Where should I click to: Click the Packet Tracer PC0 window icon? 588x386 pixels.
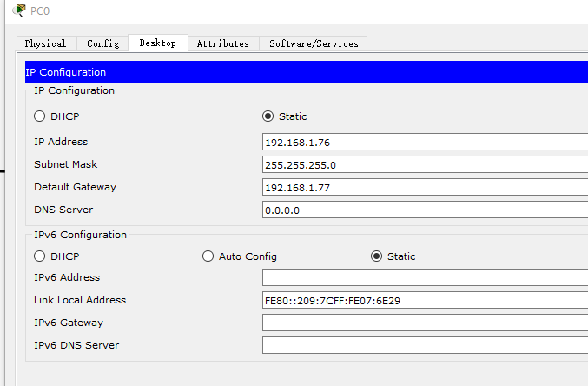click(19, 10)
